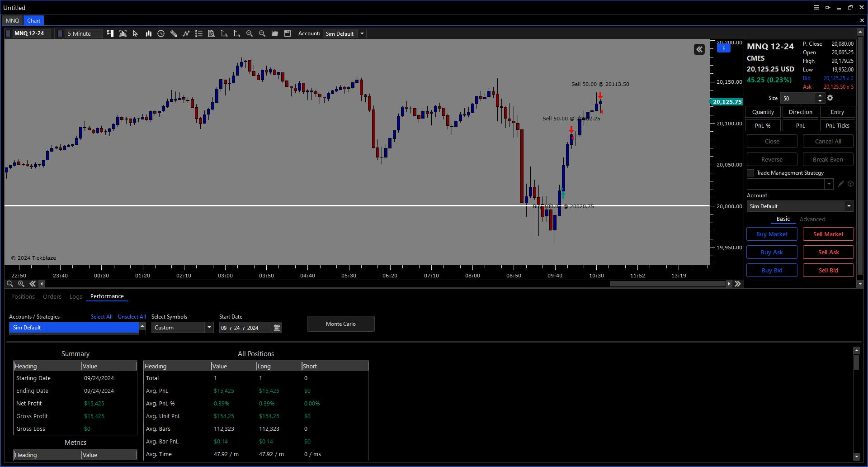Click the Cancel All button
The width and height of the screenshot is (868, 467).
pyautogui.click(x=828, y=141)
